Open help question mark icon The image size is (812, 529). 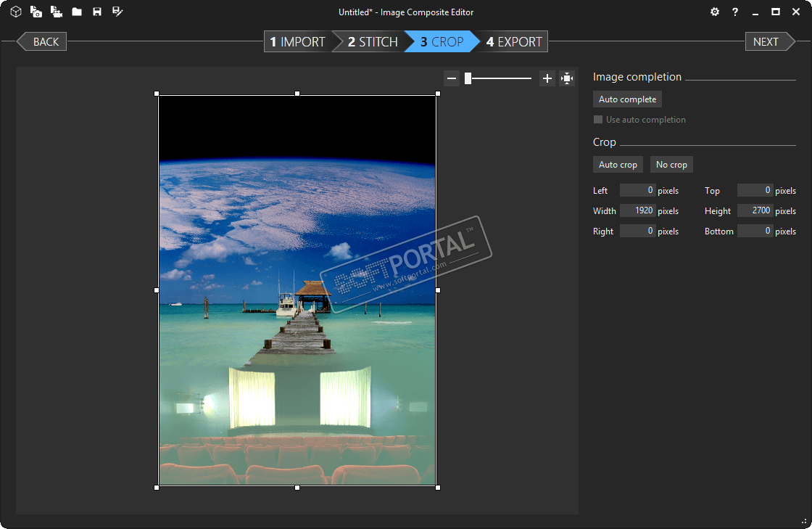735,12
